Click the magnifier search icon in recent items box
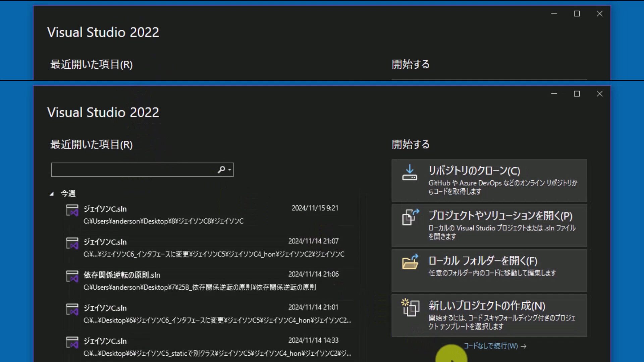The height and width of the screenshot is (362, 644). [221, 170]
